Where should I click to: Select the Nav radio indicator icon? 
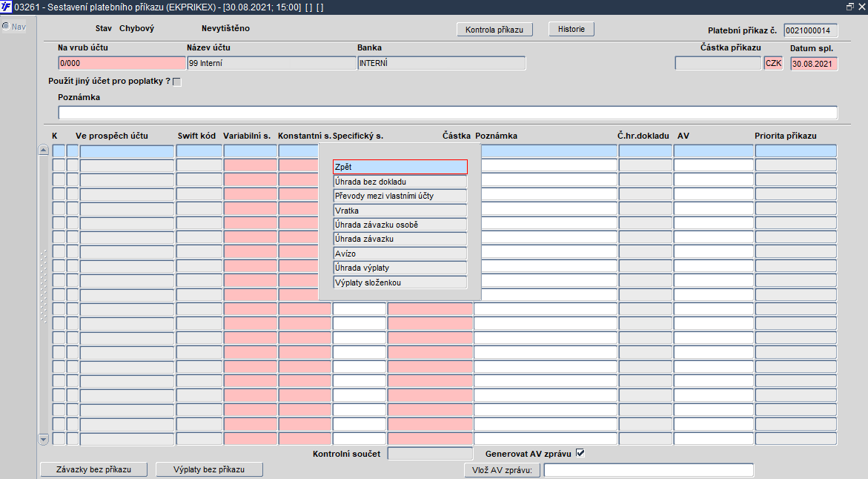click(x=6, y=26)
